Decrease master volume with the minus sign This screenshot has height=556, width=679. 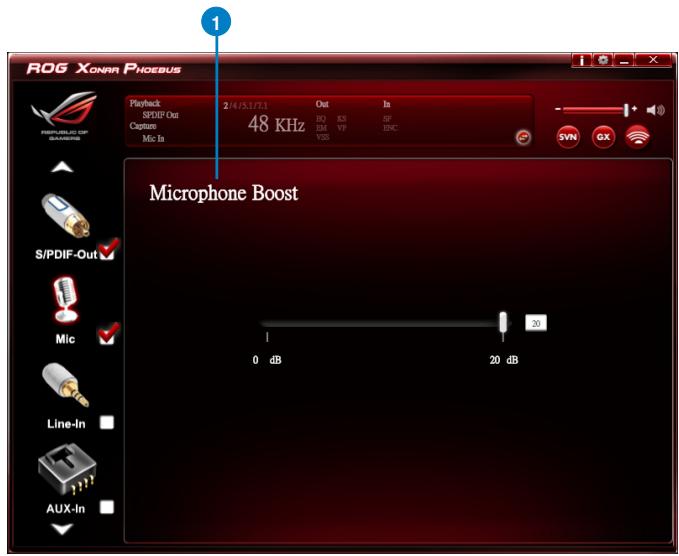click(x=558, y=110)
